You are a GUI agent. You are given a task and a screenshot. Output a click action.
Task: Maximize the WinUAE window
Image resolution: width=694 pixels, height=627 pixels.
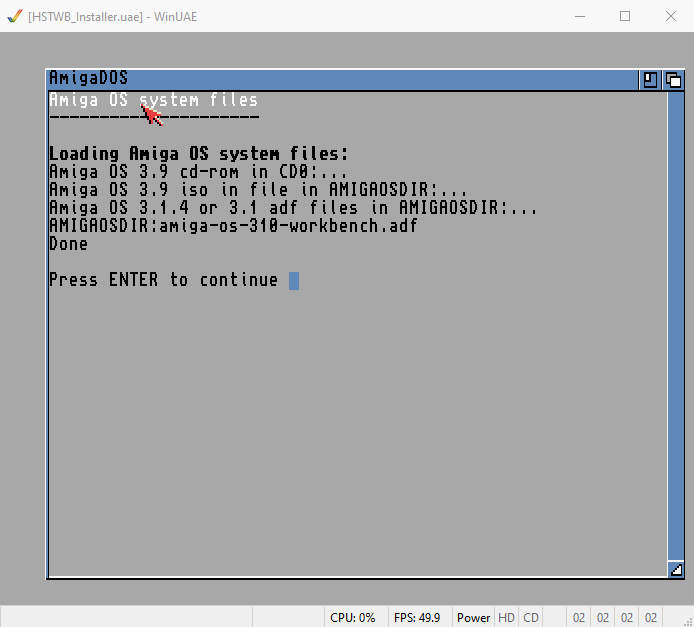tap(625, 16)
